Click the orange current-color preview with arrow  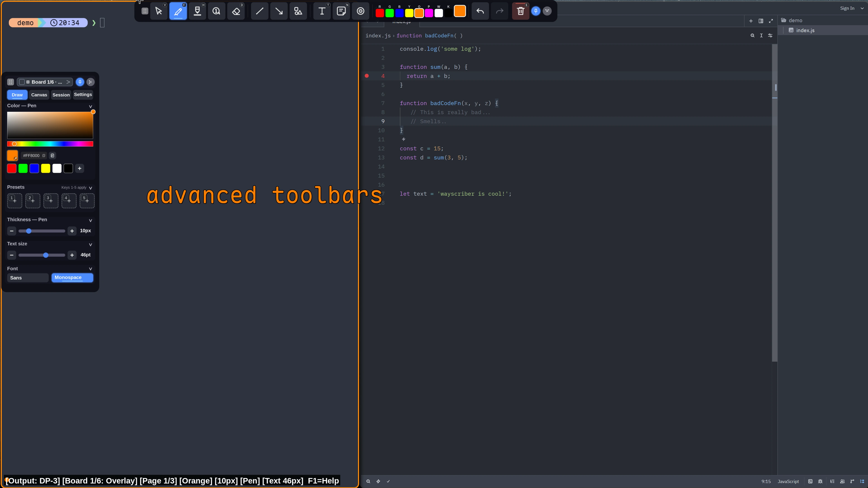pyautogui.click(x=12, y=155)
